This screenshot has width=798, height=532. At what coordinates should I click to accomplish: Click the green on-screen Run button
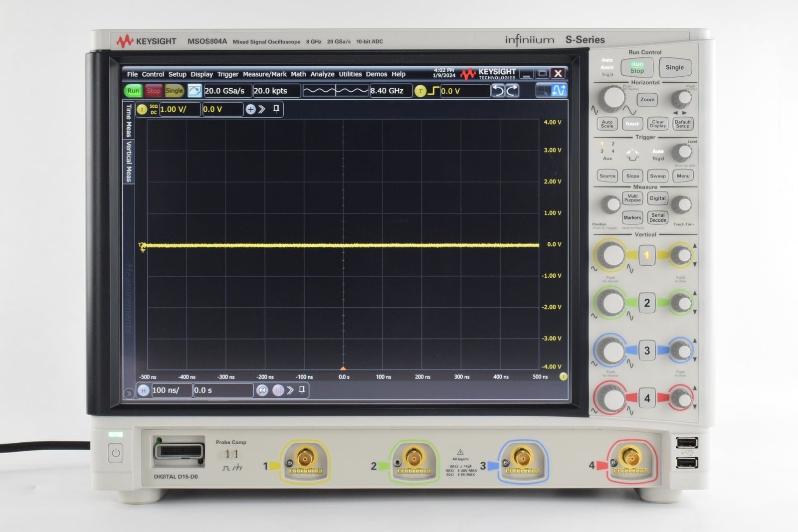tap(133, 91)
